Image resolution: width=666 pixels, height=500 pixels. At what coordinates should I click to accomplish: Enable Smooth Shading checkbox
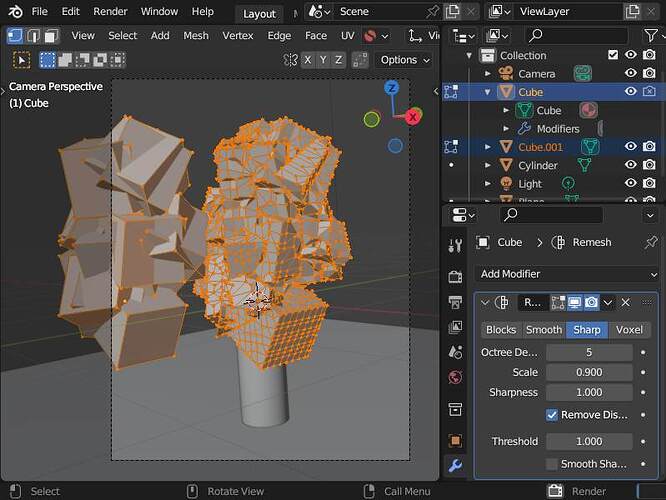pos(552,464)
